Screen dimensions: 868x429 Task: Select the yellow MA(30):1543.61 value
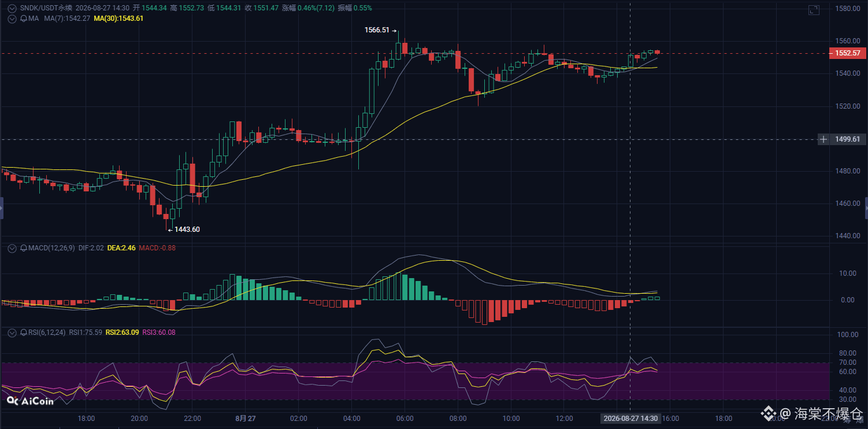(x=118, y=19)
